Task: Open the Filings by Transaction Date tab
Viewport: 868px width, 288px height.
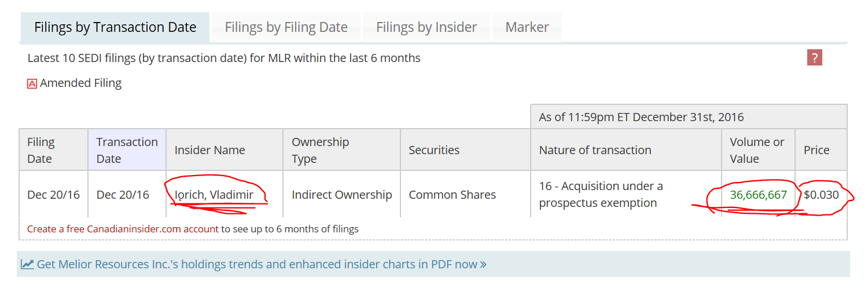Action: point(115,27)
